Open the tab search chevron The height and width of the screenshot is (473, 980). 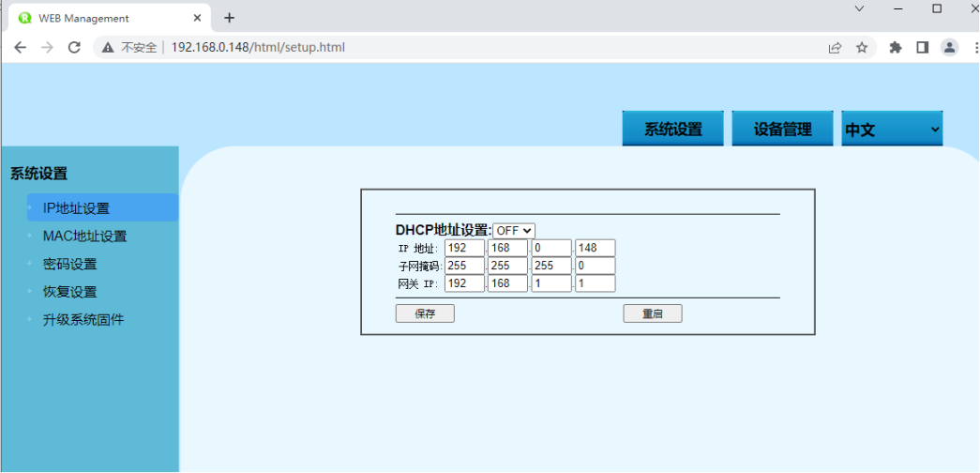tap(859, 8)
